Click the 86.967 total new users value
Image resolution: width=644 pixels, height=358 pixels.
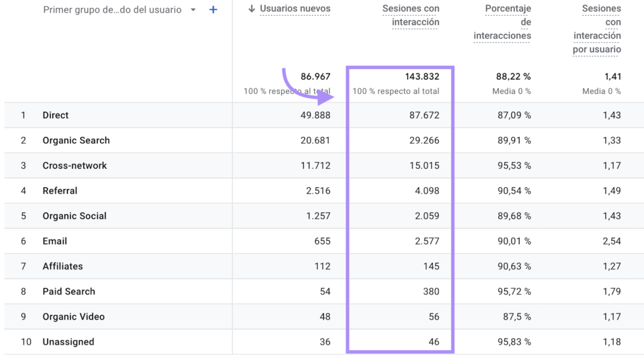[x=315, y=77]
